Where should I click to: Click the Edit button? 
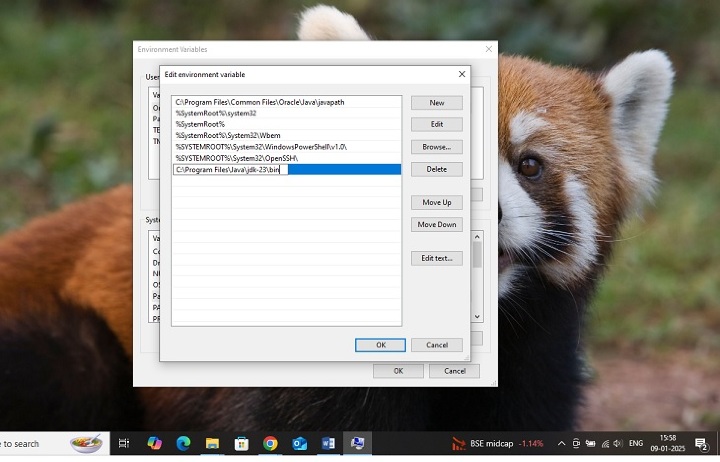pyautogui.click(x=437, y=124)
